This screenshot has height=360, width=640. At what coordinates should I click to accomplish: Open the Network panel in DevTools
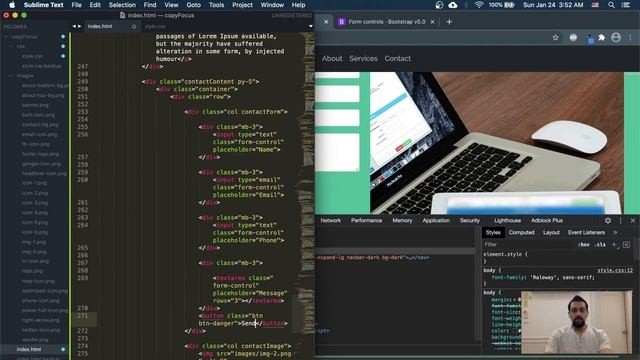click(330, 220)
